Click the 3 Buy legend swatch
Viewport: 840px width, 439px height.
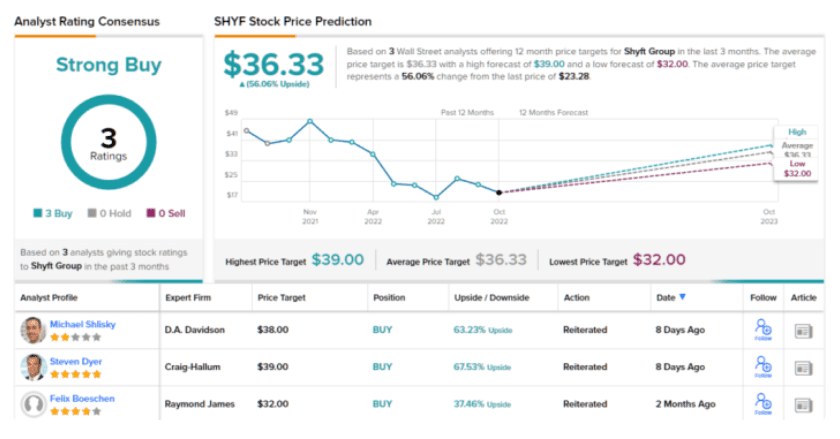tap(37, 213)
